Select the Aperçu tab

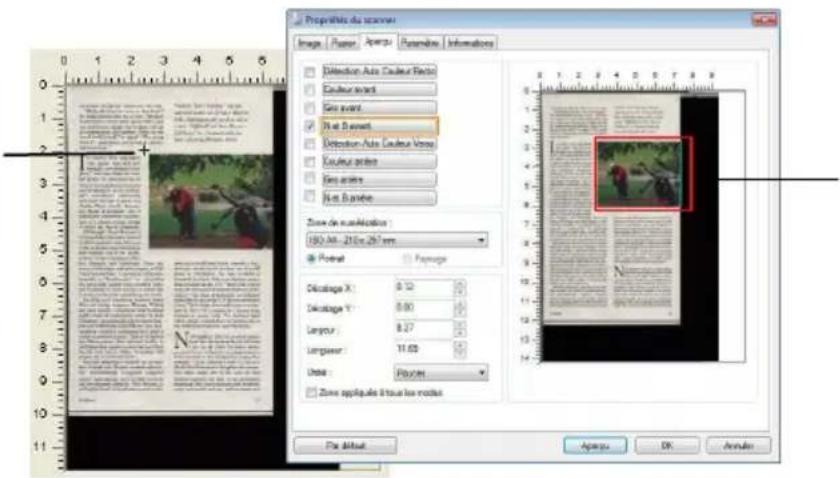point(378,41)
